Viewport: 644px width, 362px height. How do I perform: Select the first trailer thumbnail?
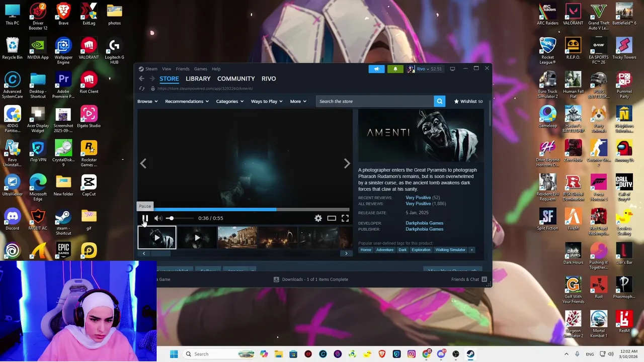[x=157, y=238]
